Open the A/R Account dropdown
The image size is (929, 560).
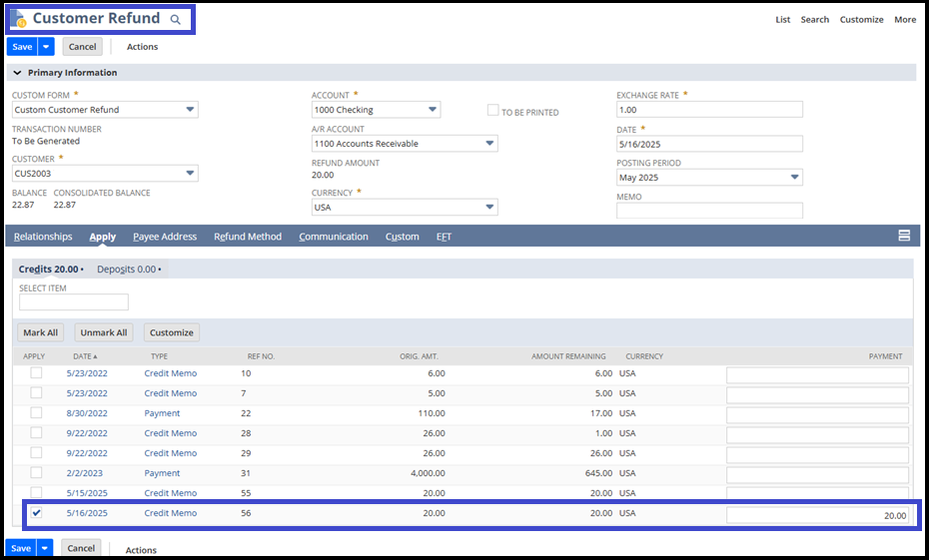(x=490, y=144)
